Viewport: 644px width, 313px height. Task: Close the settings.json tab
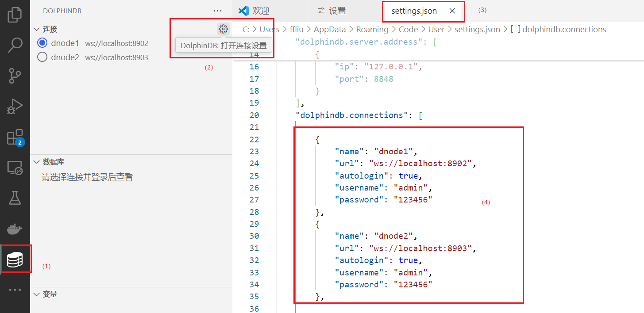tap(452, 11)
